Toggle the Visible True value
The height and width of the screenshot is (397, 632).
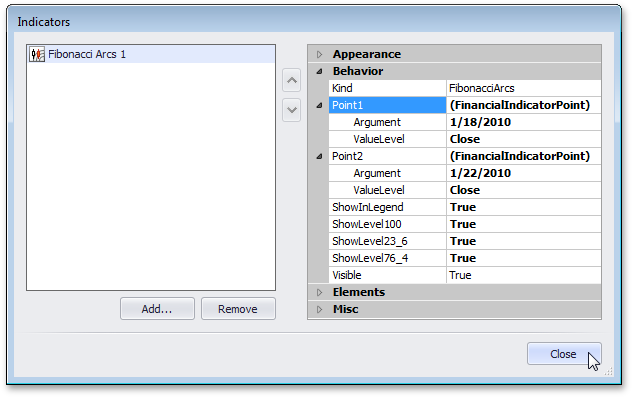click(524, 275)
